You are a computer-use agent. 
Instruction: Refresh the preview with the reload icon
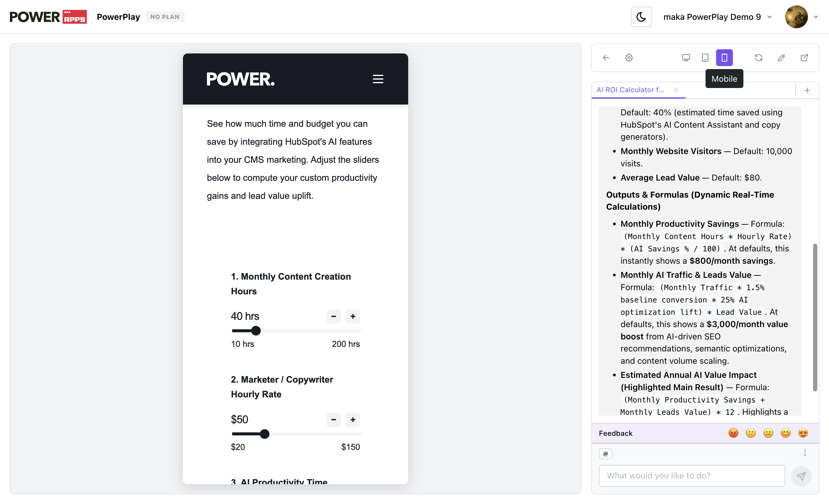[759, 58]
